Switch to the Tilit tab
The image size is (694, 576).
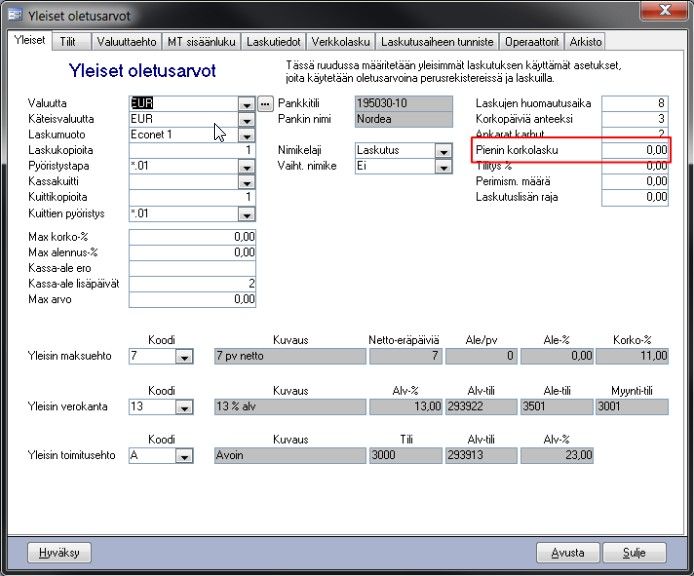coord(68,42)
